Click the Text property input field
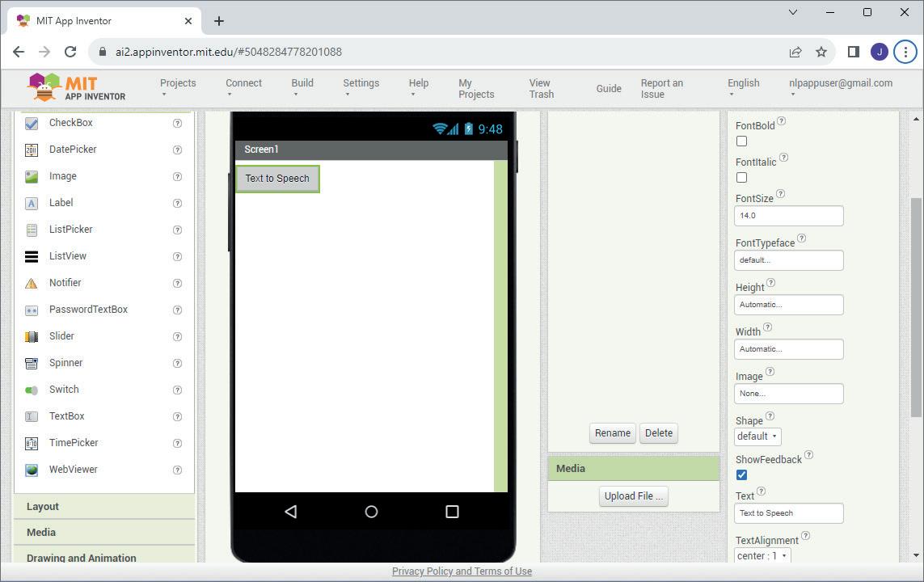 tap(788, 513)
